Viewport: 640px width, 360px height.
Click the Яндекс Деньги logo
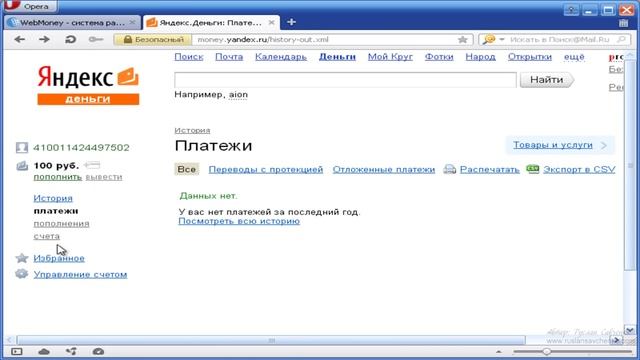[88, 85]
